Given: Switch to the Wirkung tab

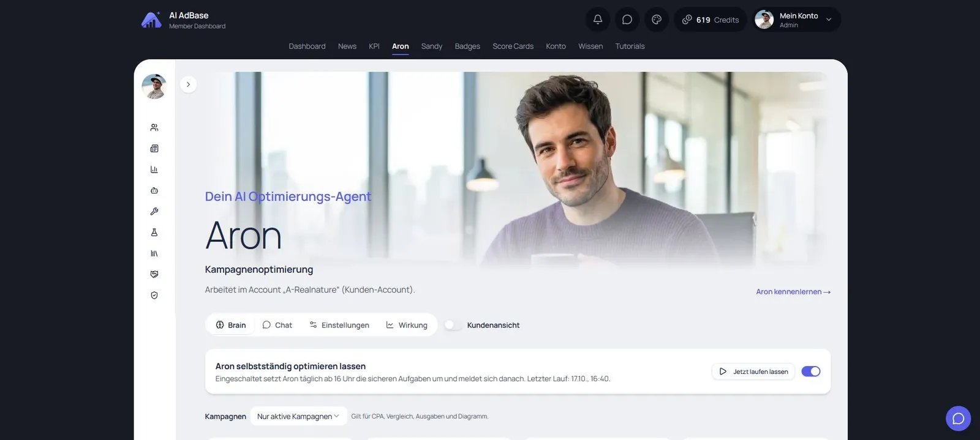Looking at the screenshot, I should point(407,325).
